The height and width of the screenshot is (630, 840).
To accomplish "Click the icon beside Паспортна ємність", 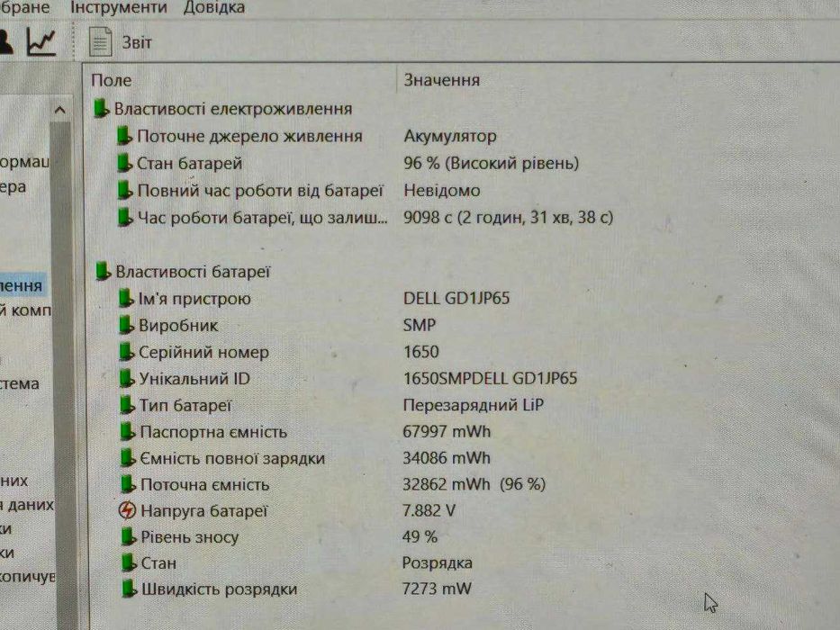I will click(128, 432).
